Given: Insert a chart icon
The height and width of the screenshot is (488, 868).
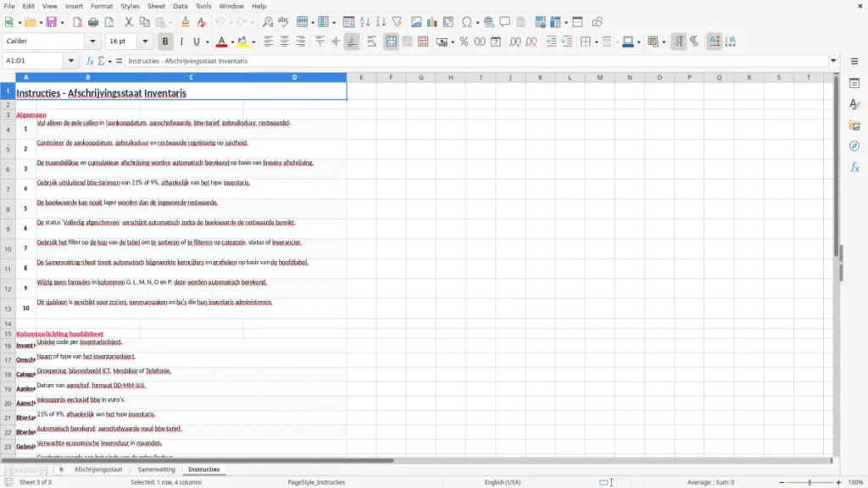Looking at the screenshot, I should (x=431, y=22).
